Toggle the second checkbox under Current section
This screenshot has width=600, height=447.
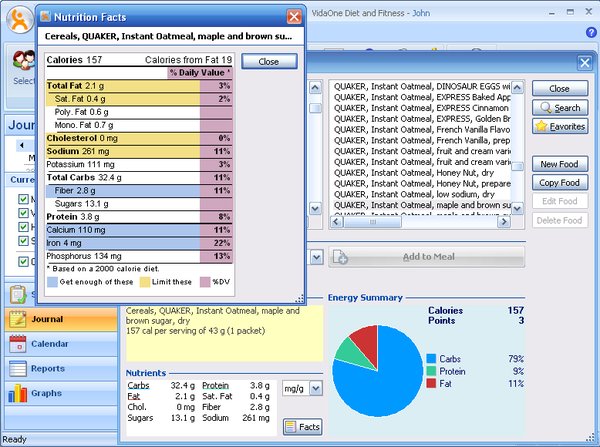pos(23,213)
